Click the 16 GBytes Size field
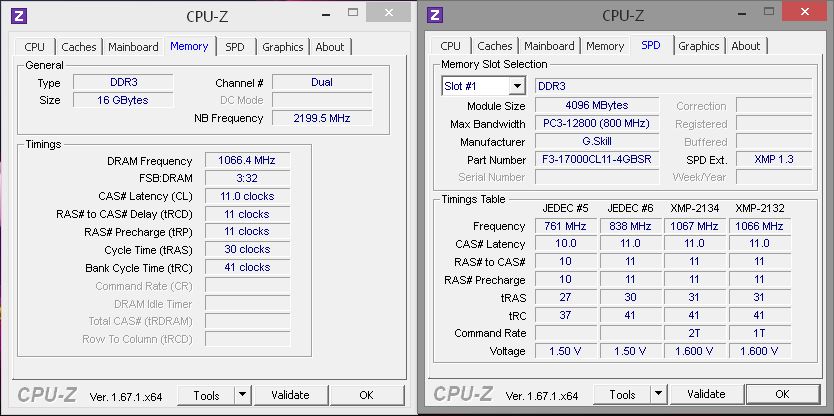 [x=123, y=100]
